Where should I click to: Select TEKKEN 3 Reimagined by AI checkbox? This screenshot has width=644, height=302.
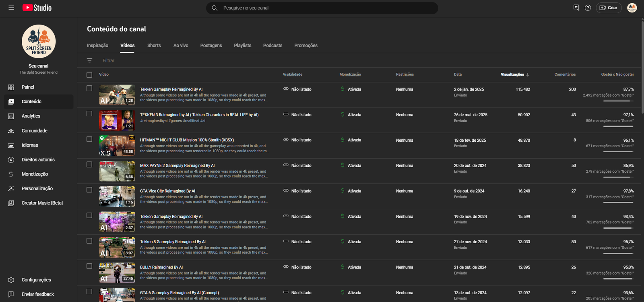click(89, 114)
